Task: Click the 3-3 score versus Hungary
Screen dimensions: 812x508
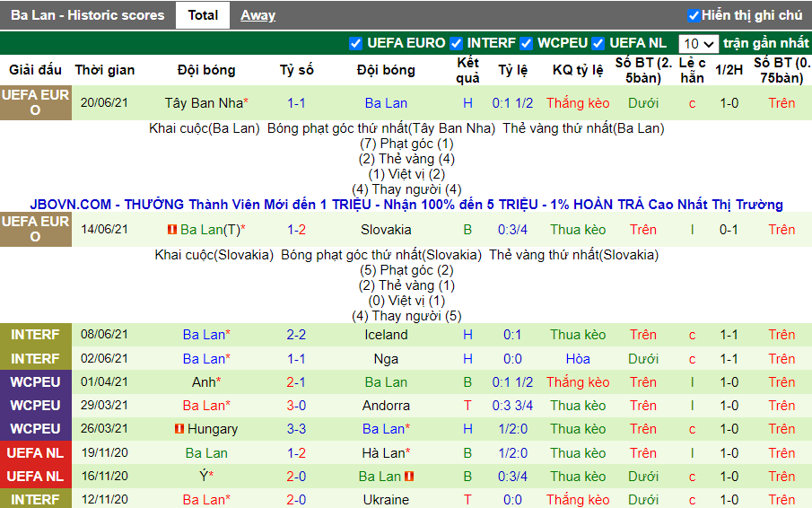Action: tap(296, 429)
